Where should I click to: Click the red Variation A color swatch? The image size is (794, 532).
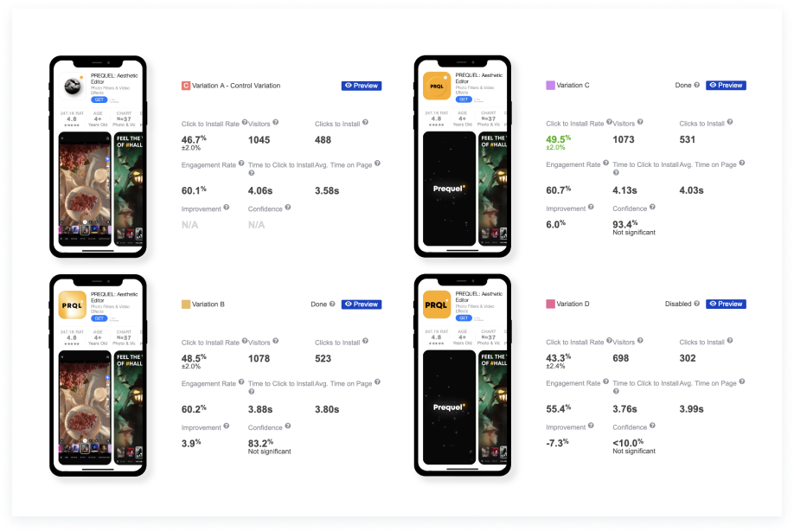tap(186, 86)
